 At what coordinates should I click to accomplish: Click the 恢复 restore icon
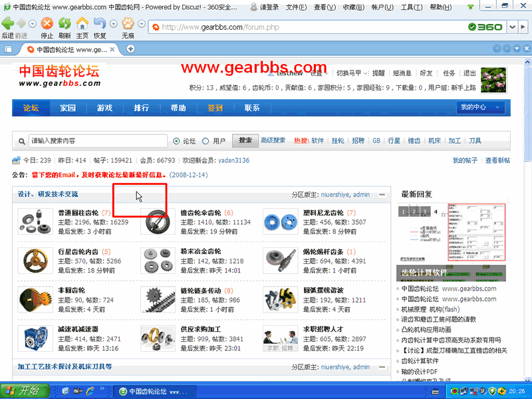point(100,23)
